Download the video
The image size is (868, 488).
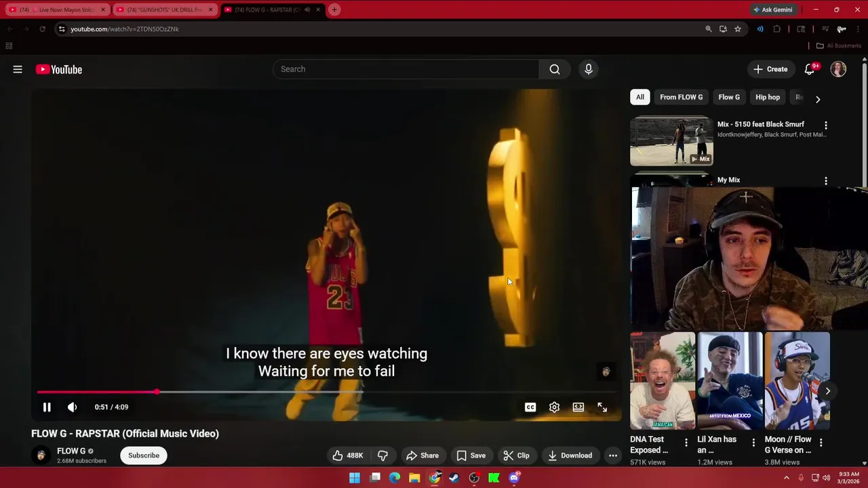[570, 455]
